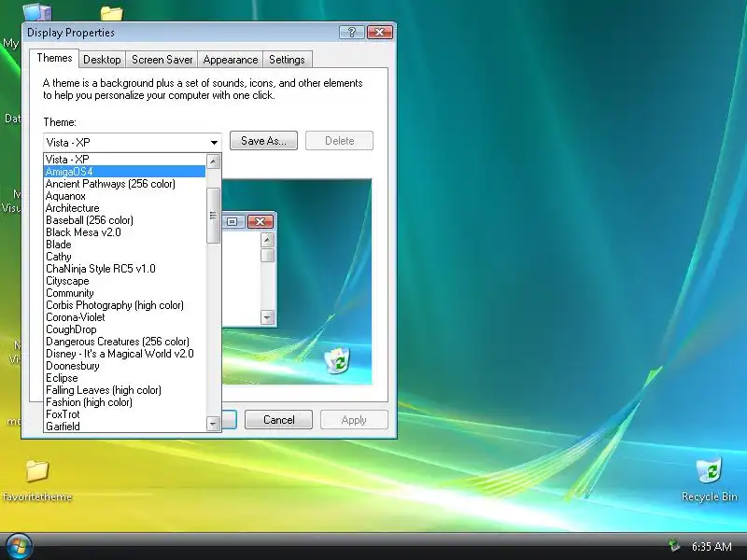Select Ancient Pathways (256 color) theme

point(125,183)
